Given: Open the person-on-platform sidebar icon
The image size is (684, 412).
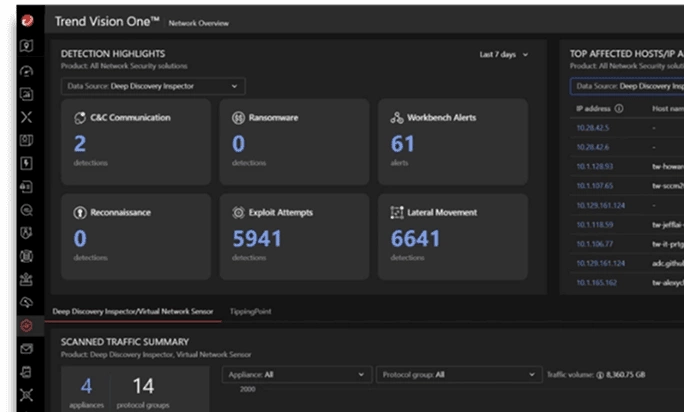Looking at the screenshot, I should tap(27, 279).
